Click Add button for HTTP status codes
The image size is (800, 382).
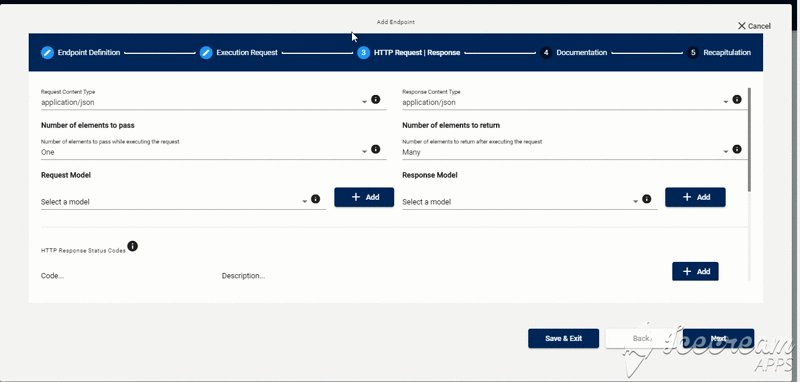[x=695, y=271]
